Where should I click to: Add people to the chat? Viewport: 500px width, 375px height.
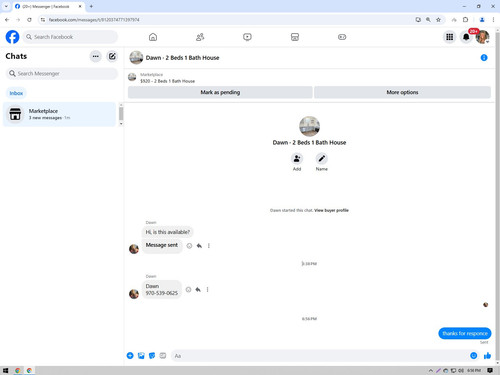coord(297,159)
